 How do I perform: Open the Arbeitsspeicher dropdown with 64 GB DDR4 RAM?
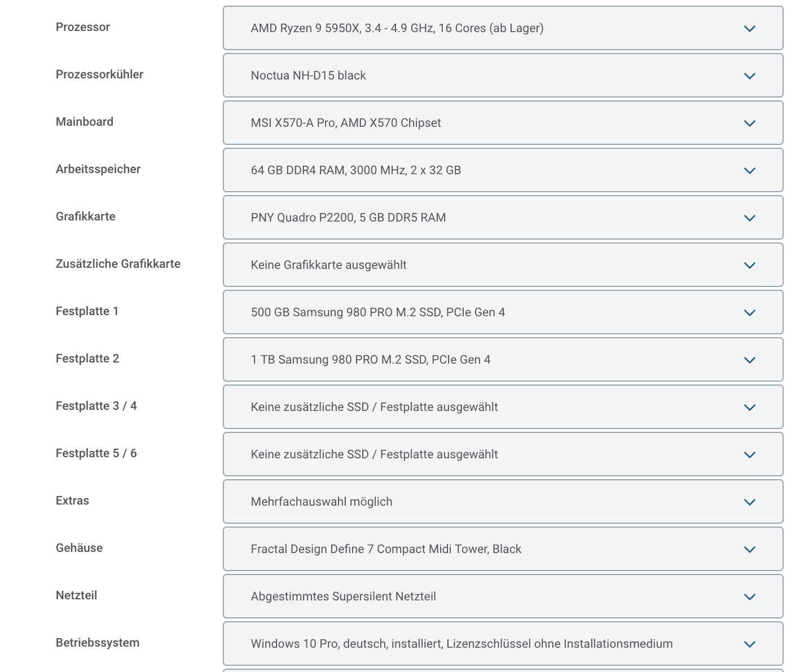(x=503, y=170)
